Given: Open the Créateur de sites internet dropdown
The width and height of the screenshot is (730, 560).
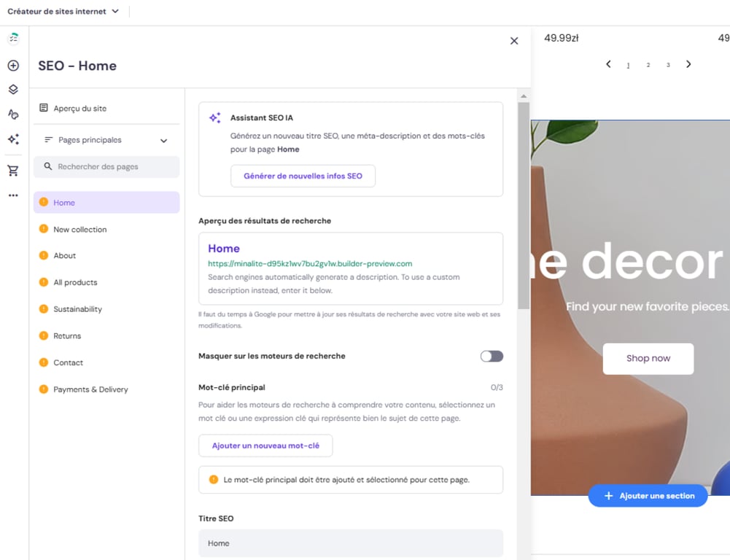Looking at the screenshot, I should click(64, 11).
